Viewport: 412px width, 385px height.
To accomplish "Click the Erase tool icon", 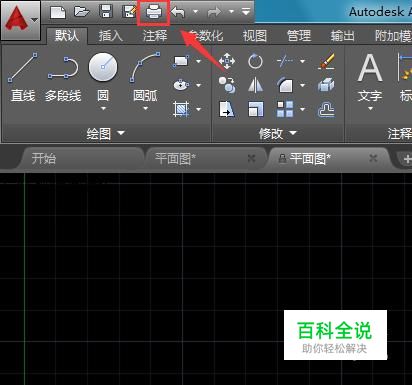I will point(327,61).
